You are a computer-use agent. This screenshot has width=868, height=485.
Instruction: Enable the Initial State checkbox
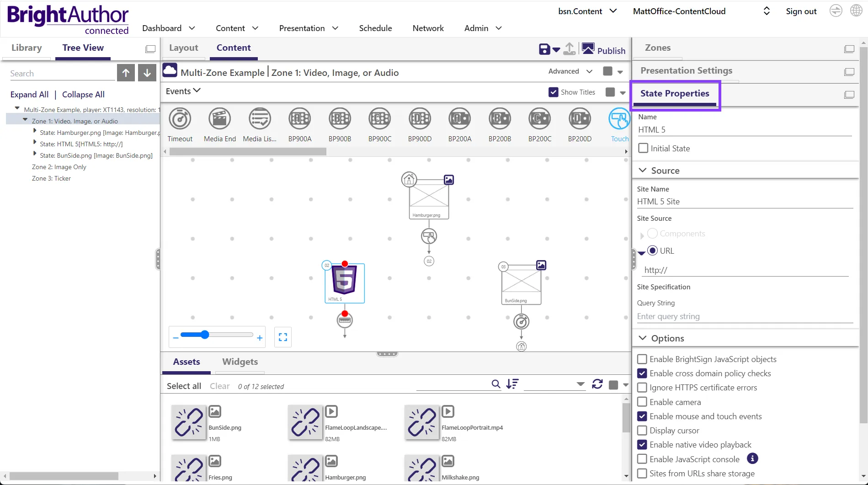(x=643, y=148)
